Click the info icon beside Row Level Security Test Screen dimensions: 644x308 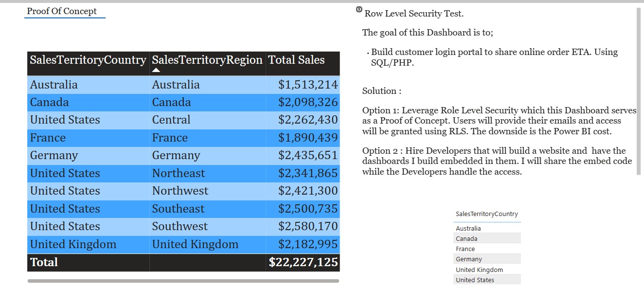(359, 9)
